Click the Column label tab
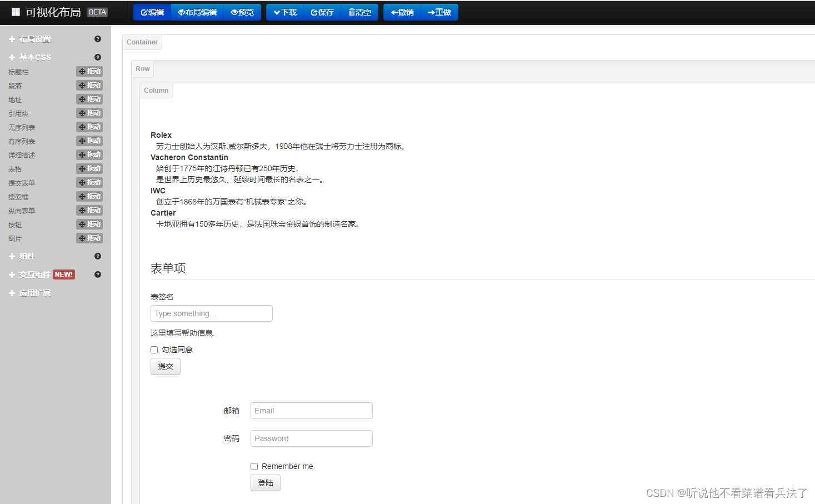The height and width of the screenshot is (504, 815). [156, 91]
